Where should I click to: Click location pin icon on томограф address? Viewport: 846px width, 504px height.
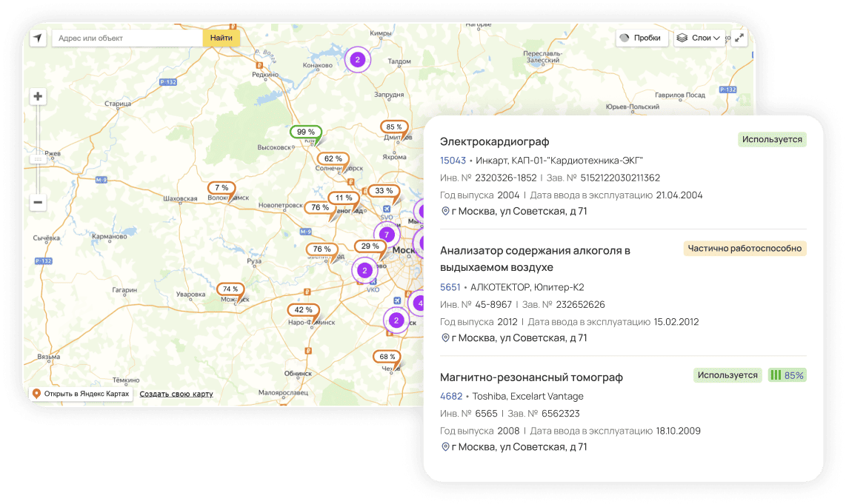pyautogui.click(x=445, y=447)
